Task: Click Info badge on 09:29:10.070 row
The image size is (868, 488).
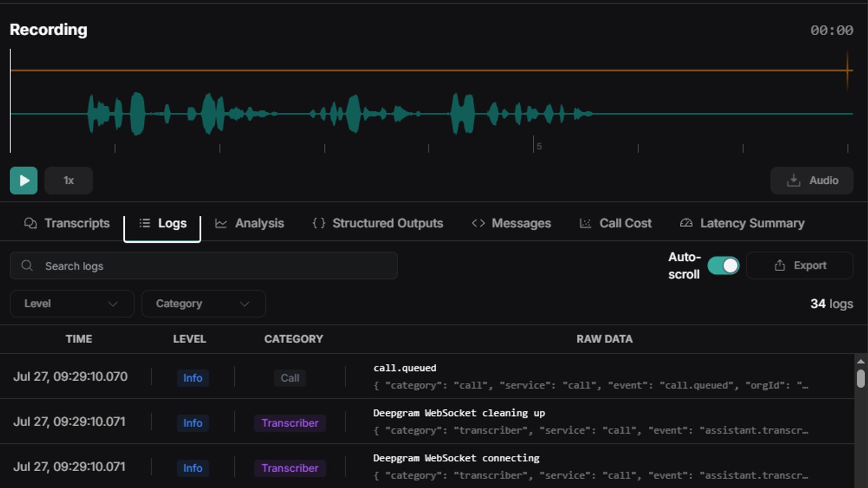Action: pyautogui.click(x=193, y=378)
